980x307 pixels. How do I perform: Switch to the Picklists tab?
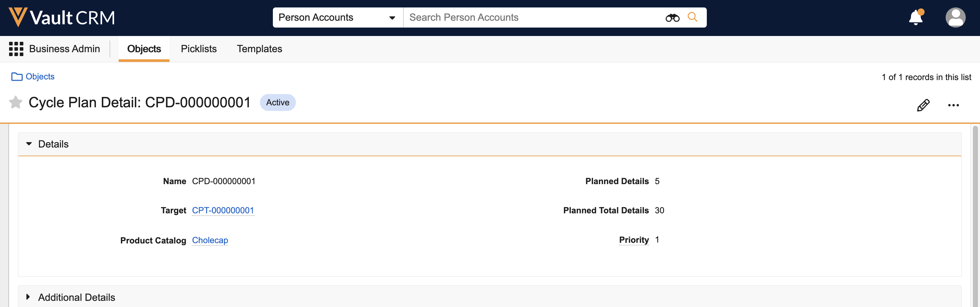point(199,49)
